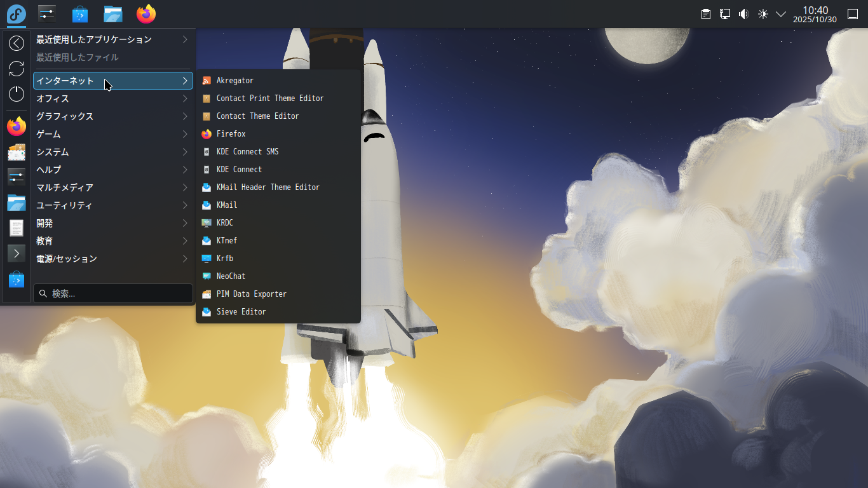
Task: Open the ゲーム category
Action: tap(113, 134)
